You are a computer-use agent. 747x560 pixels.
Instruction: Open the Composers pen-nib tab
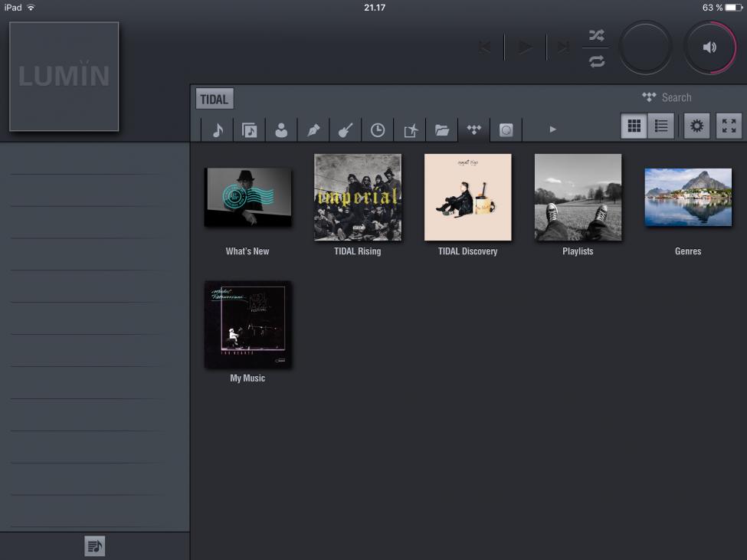click(313, 129)
